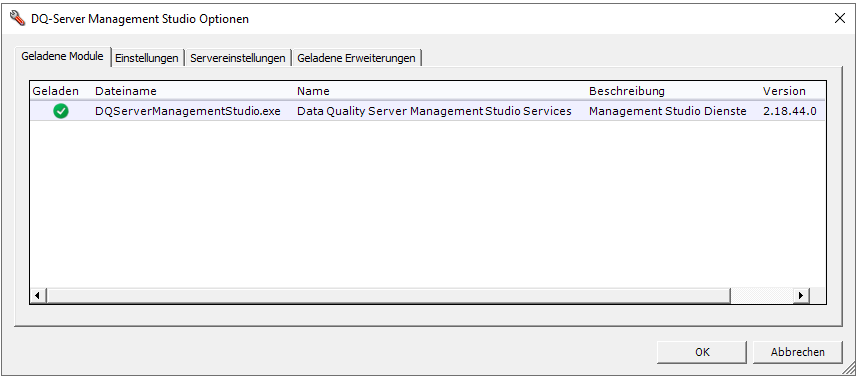Open the Geladene Module tab
Image resolution: width=859 pixels, height=381 pixels.
(x=62, y=56)
